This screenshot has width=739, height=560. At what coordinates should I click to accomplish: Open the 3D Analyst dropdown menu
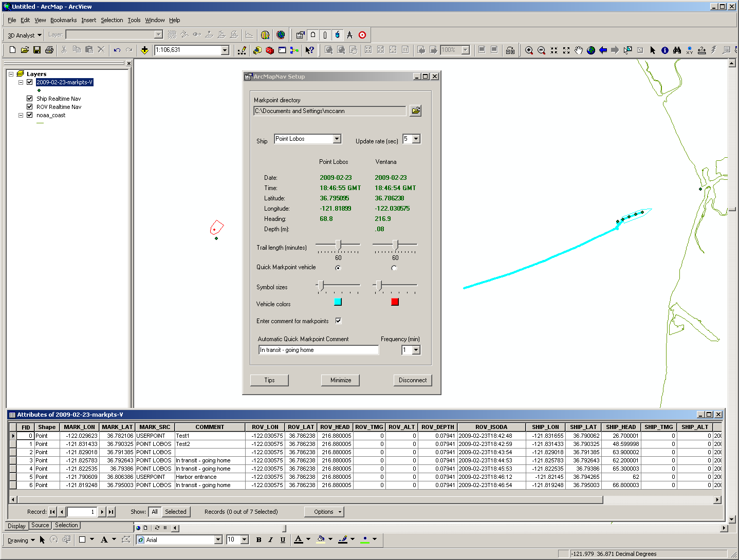(25, 35)
